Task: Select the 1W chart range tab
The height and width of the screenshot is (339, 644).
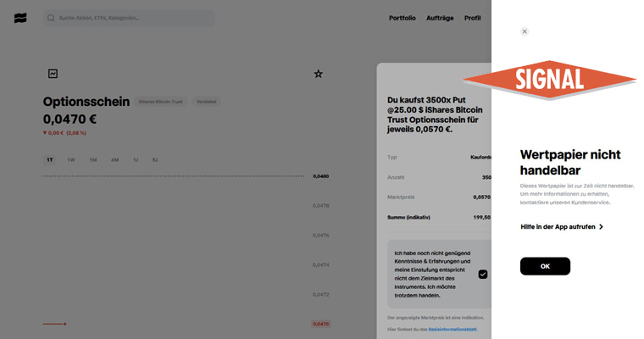Action: [71, 160]
